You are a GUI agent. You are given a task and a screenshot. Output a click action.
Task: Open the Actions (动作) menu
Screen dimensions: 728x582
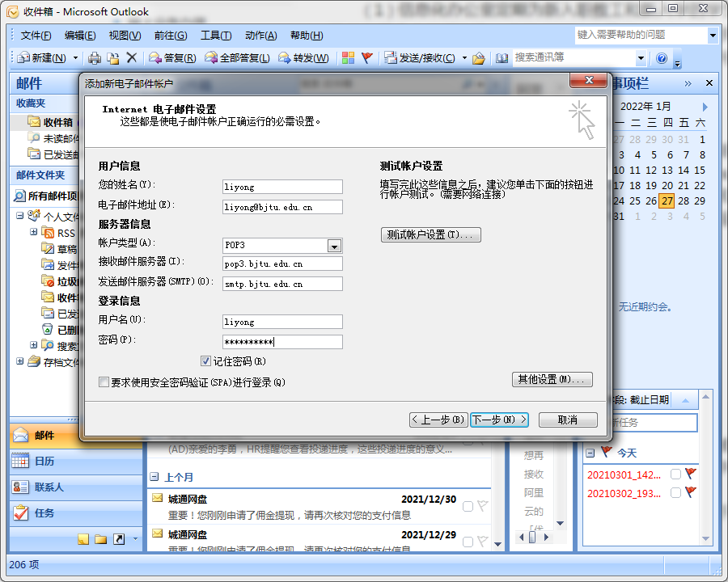261,36
